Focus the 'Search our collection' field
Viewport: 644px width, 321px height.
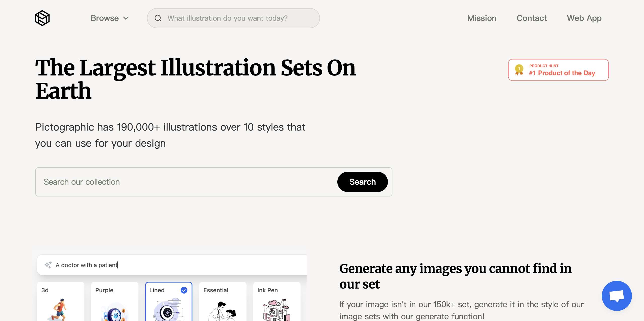(186, 182)
